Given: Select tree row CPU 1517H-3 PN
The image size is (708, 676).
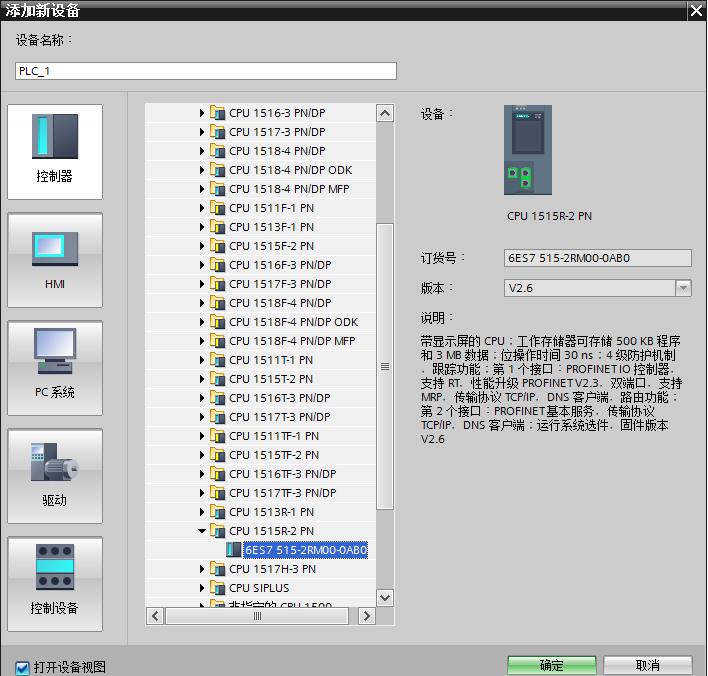Looking at the screenshot, I should pyautogui.click(x=261, y=569).
